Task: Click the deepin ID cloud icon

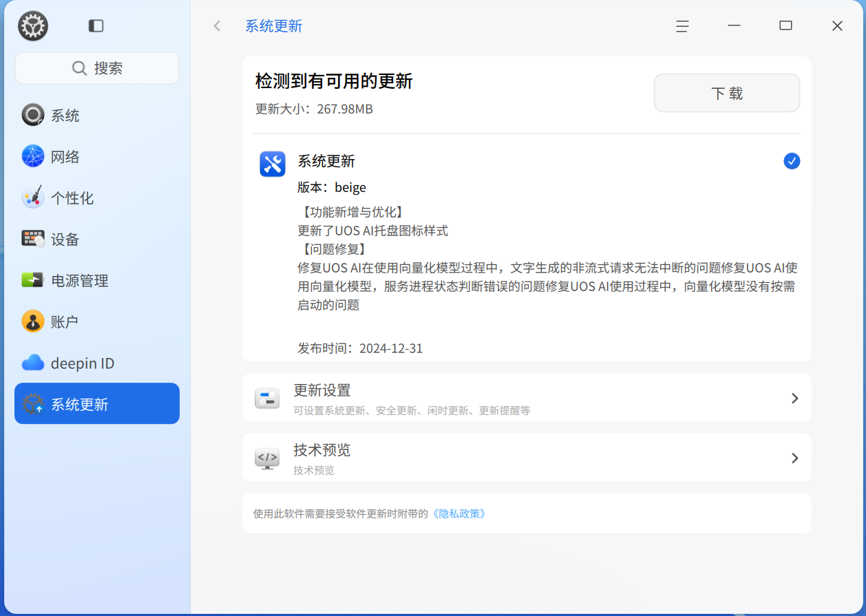Action: pos(33,363)
